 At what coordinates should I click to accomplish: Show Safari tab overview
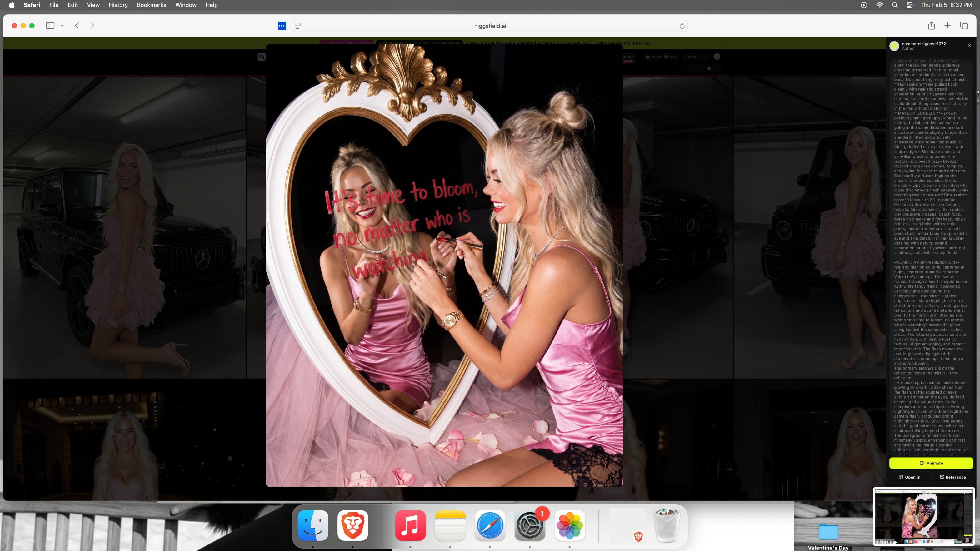[964, 26]
